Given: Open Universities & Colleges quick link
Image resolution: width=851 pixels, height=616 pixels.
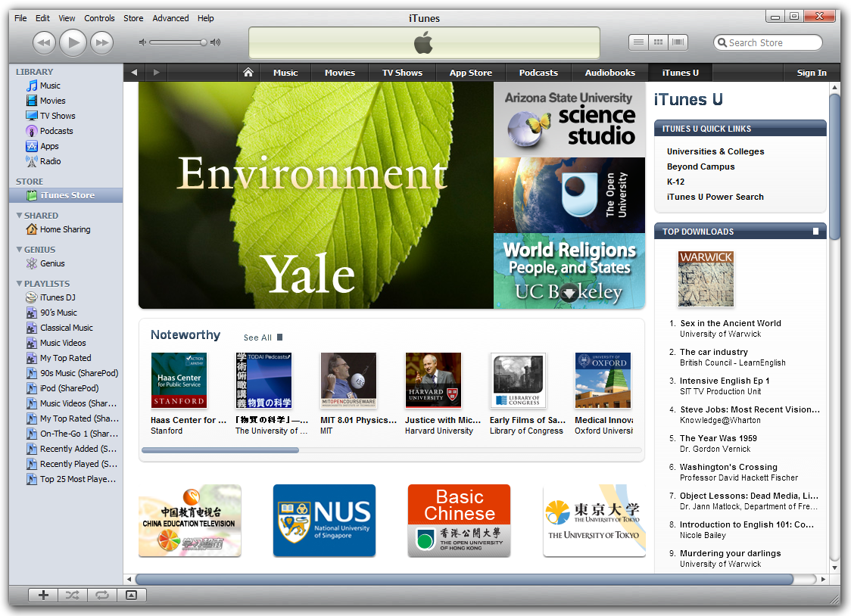Looking at the screenshot, I should click(715, 152).
